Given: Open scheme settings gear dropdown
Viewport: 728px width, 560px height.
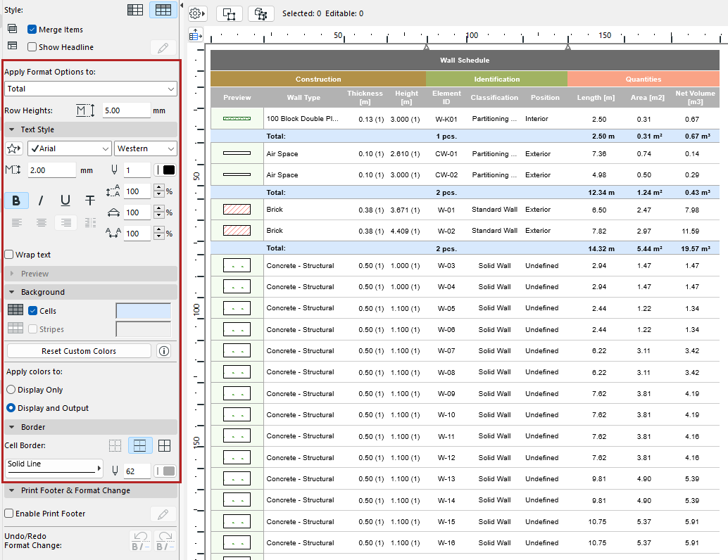Looking at the screenshot, I should click(x=196, y=13).
